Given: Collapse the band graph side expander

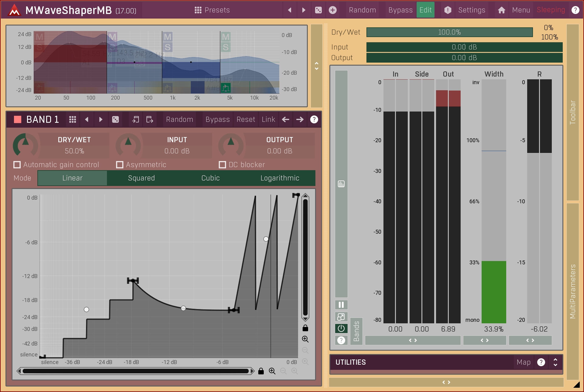Looking at the screenshot, I should (x=316, y=66).
